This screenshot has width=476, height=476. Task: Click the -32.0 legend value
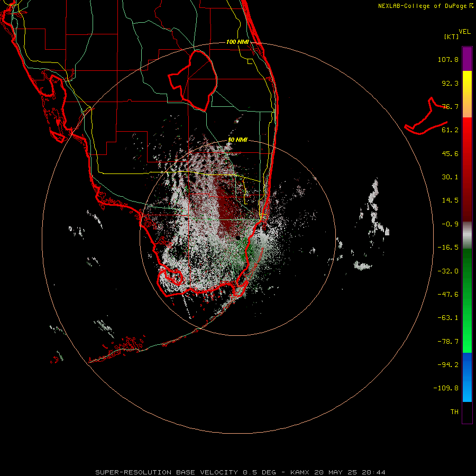click(x=448, y=271)
